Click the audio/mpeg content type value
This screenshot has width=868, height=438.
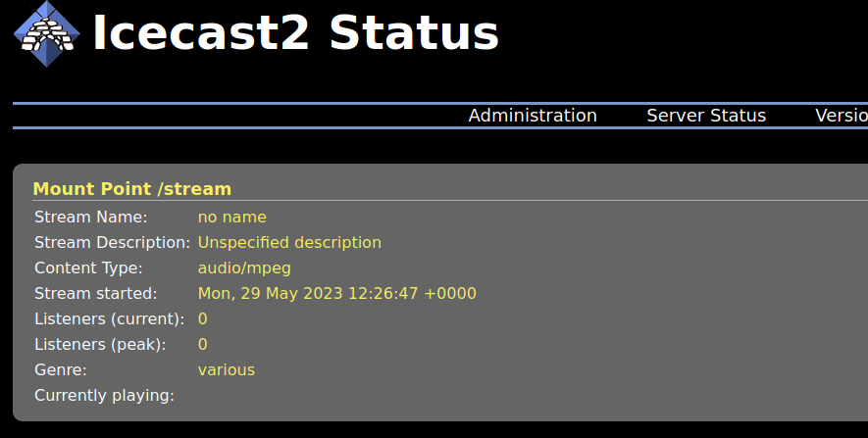click(244, 268)
